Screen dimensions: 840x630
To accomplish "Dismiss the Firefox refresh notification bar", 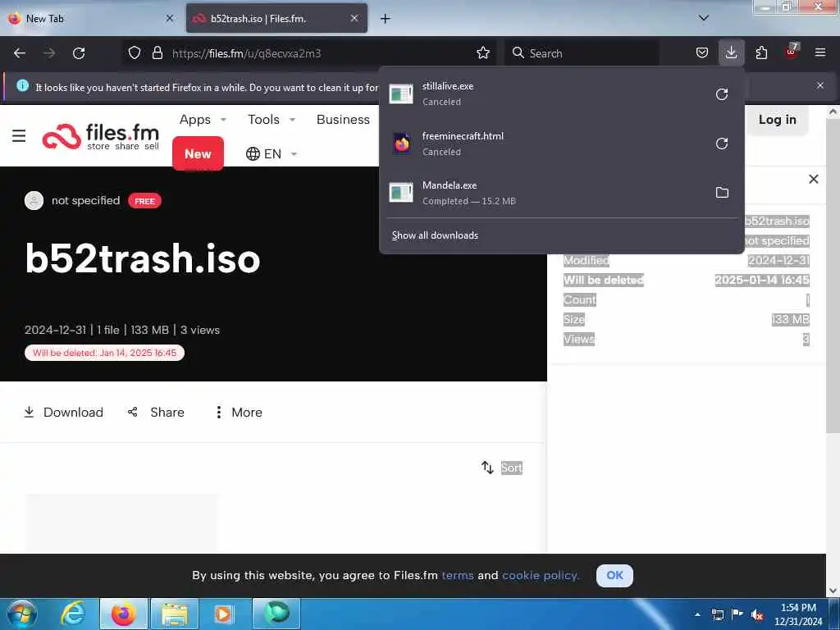I will click(x=820, y=85).
